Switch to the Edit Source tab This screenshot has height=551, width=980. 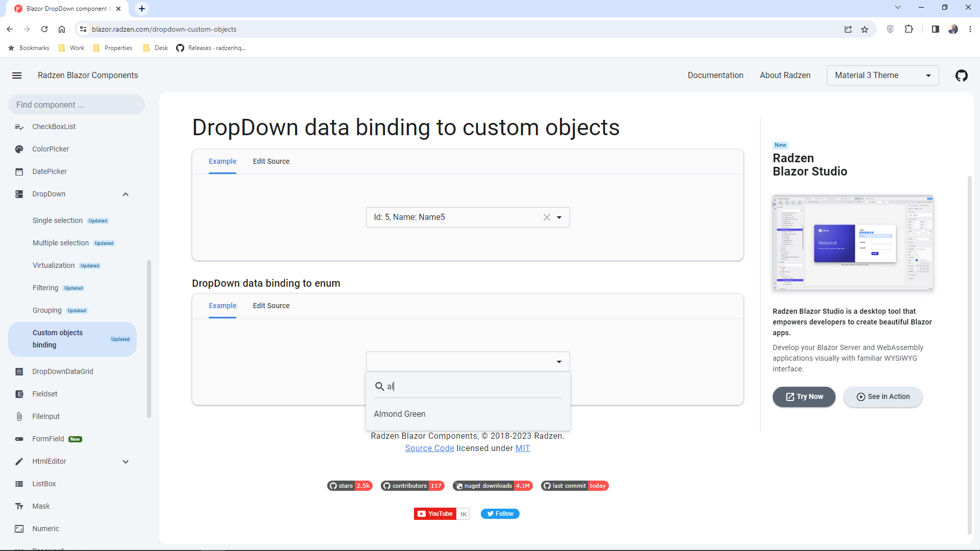tap(271, 161)
